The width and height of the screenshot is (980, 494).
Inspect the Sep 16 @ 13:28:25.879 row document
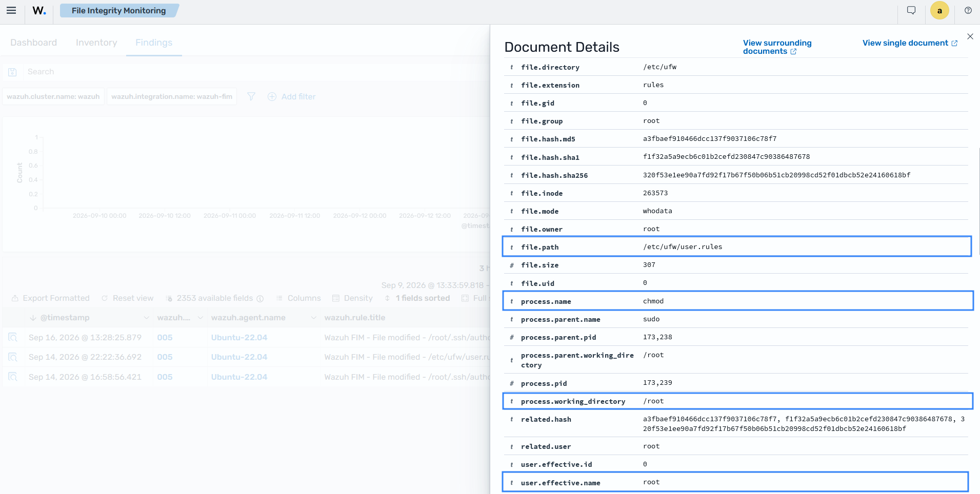click(13, 337)
